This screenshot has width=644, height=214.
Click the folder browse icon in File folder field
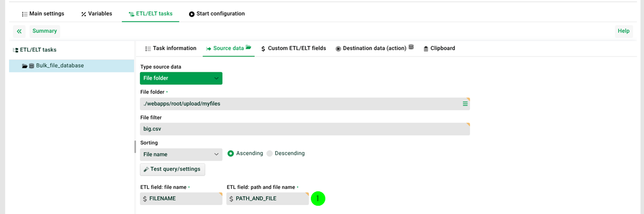[x=465, y=104]
